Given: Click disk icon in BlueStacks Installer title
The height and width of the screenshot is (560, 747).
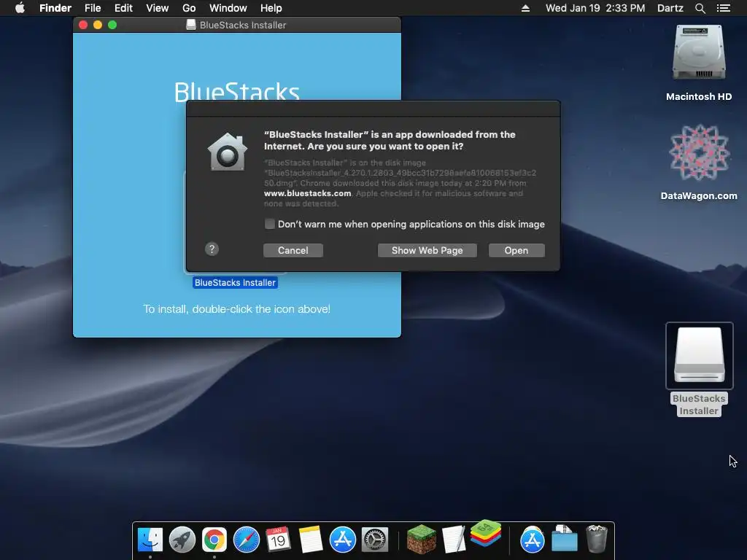Looking at the screenshot, I should click(191, 25).
